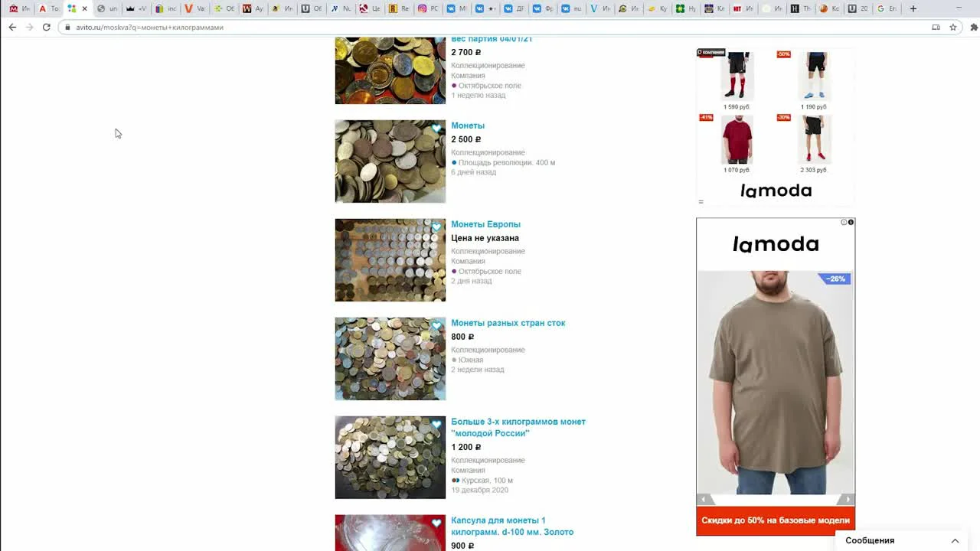Open a new browser tab

point(913,8)
